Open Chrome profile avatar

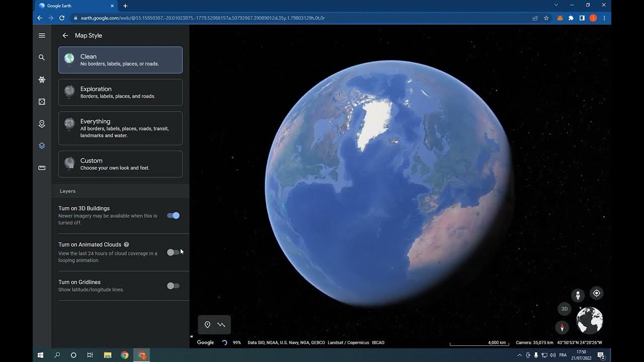[x=593, y=18]
